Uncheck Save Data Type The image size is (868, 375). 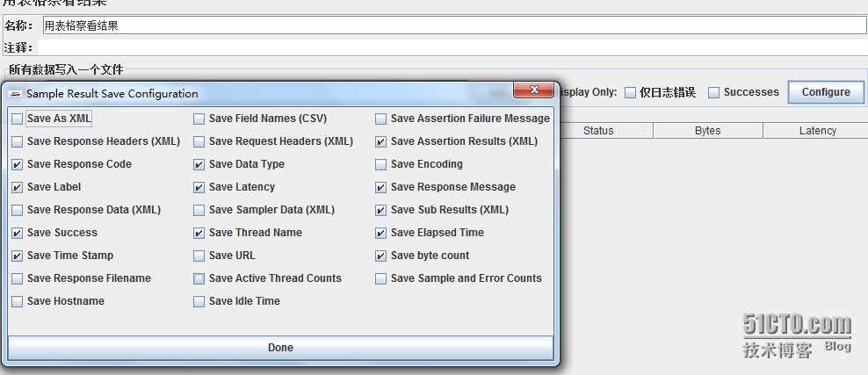[x=199, y=164]
